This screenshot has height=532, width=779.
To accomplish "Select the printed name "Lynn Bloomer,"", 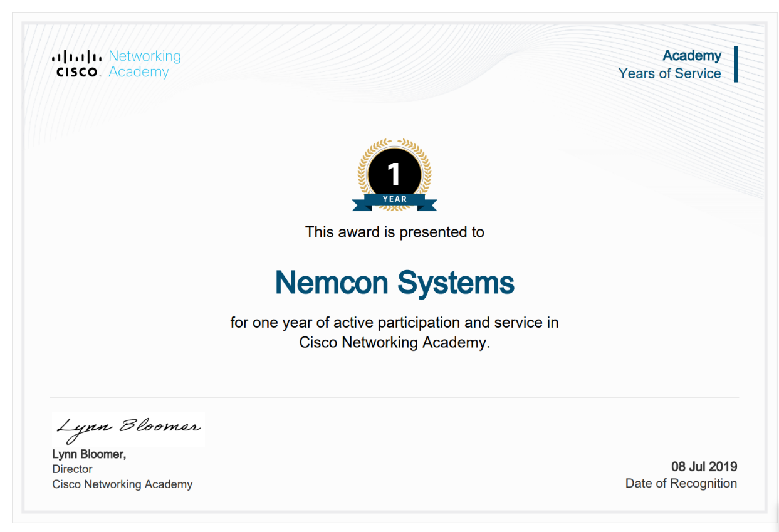I will 89,455.
